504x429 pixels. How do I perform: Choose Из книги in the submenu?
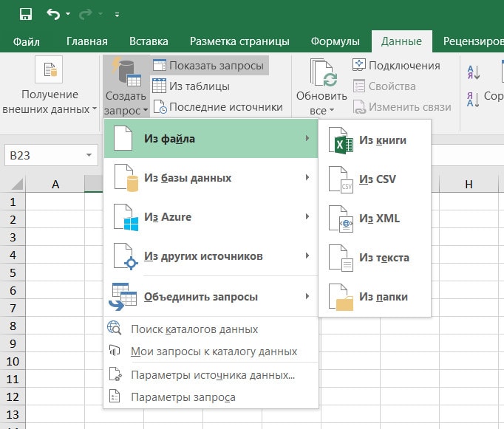tap(375, 140)
